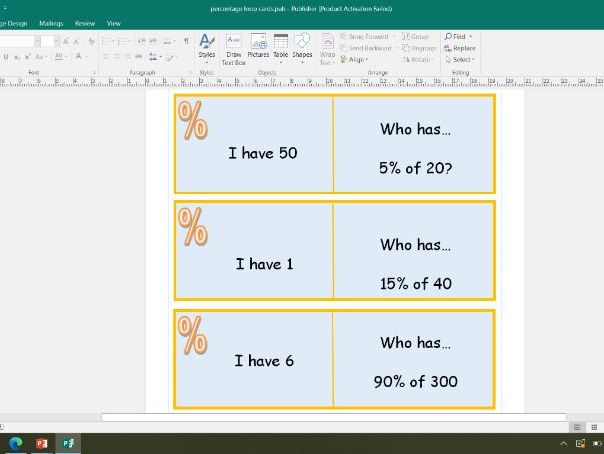Toggle subscript formatting

point(17,57)
